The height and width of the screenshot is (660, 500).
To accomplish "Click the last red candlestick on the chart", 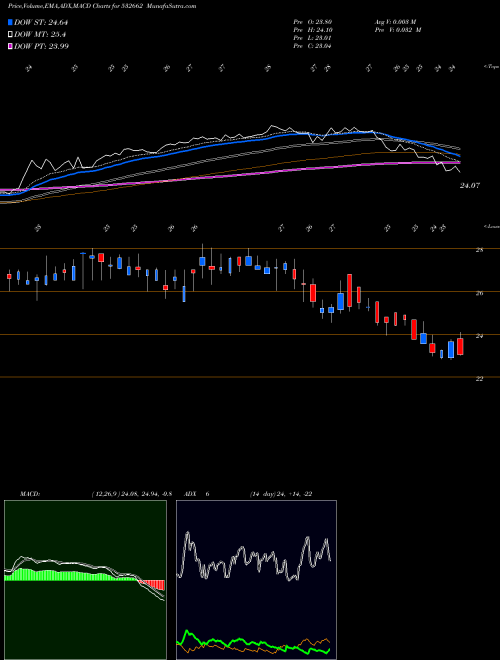I will click(x=460, y=346).
